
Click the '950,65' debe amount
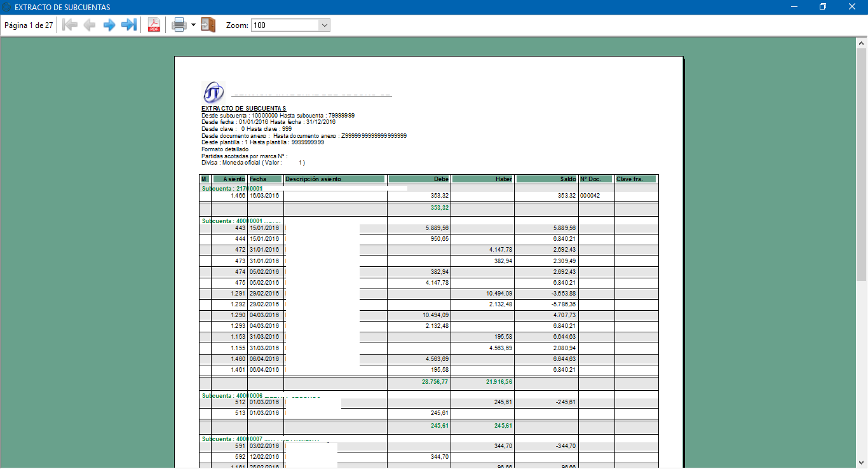[439, 239]
